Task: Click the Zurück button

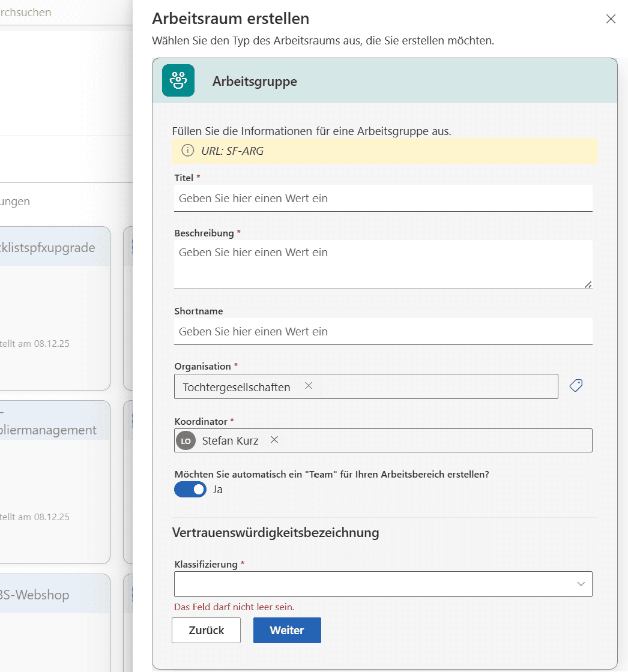Action: (x=206, y=630)
